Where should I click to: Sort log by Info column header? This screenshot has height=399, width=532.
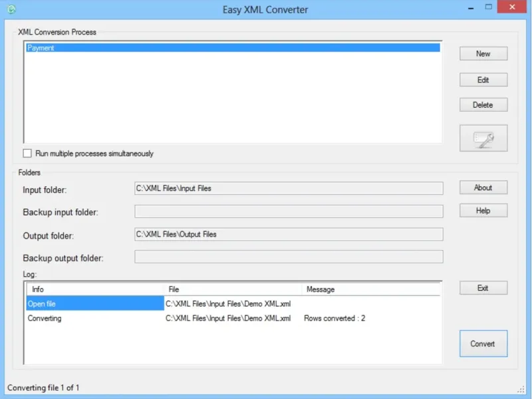(x=95, y=289)
